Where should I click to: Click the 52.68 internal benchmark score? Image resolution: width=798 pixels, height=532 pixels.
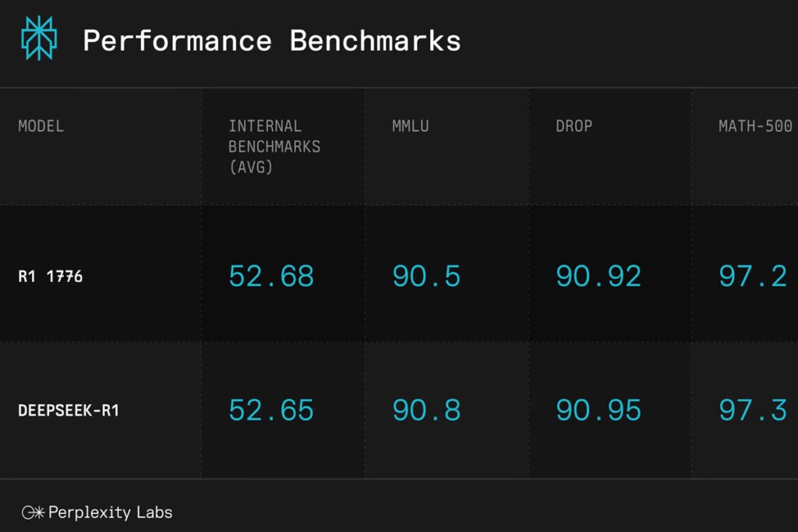tap(271, 277)
